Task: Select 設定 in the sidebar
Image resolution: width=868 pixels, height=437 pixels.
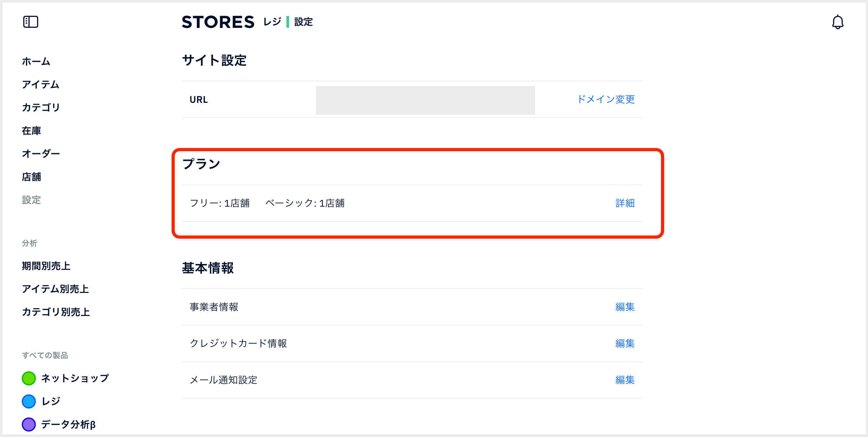Action: [31, 200]
